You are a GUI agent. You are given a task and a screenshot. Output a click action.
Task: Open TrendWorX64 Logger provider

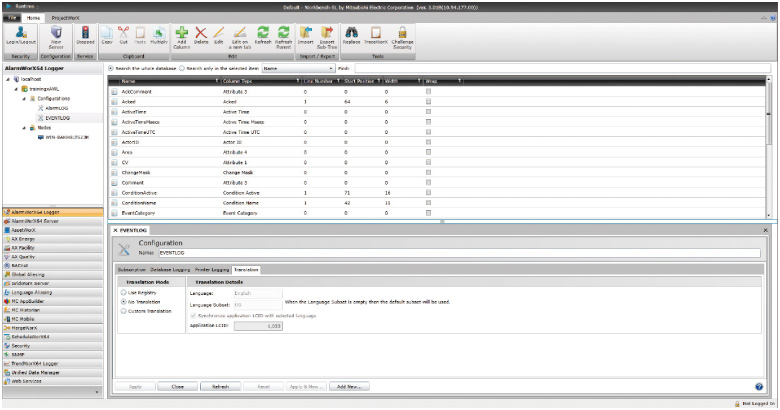53,363
